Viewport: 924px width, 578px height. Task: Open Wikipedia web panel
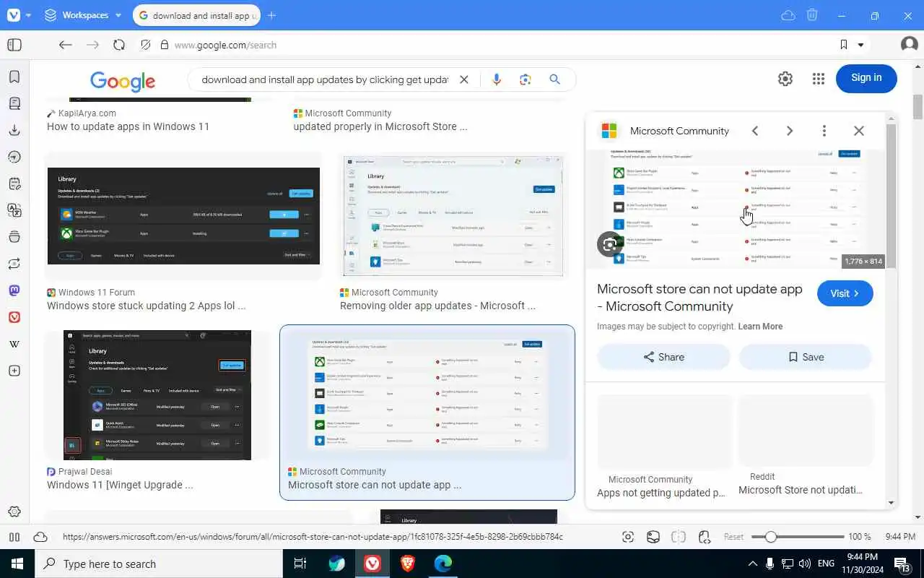14,344
